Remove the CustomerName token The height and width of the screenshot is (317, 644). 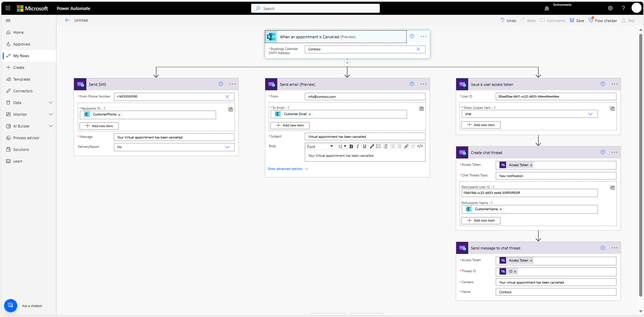click(500, 209)
